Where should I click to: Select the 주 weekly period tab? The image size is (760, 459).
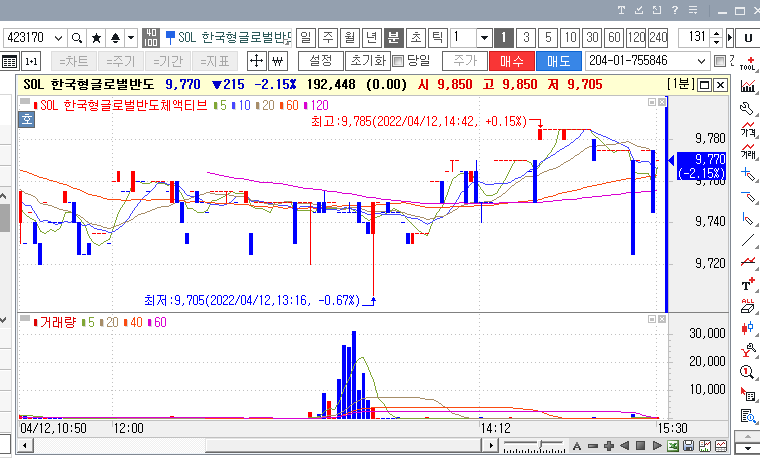(328, 37)
